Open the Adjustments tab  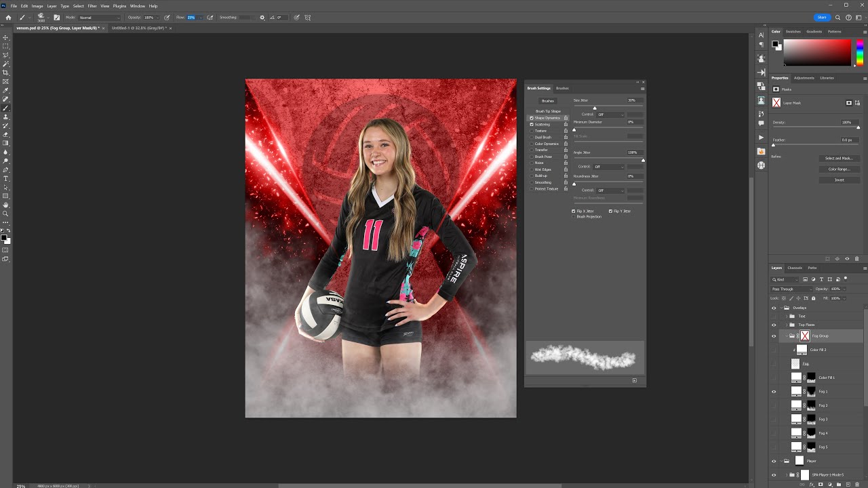pos(804,78)
